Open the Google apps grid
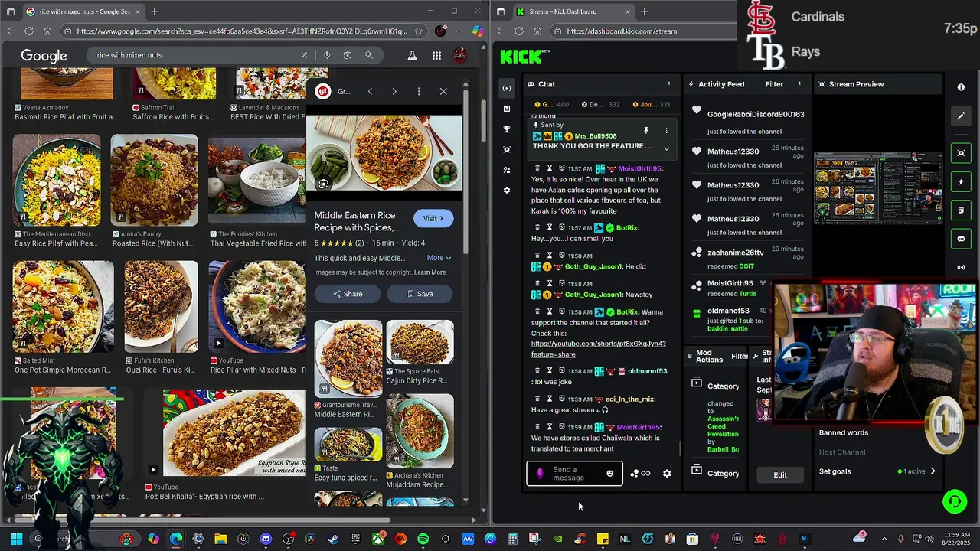 click(x=436, y=55)
